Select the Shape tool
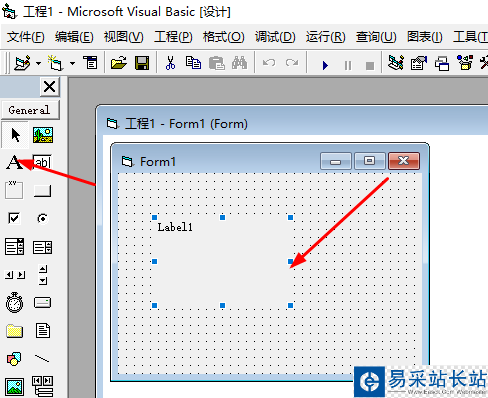 [x=14, y=359]
